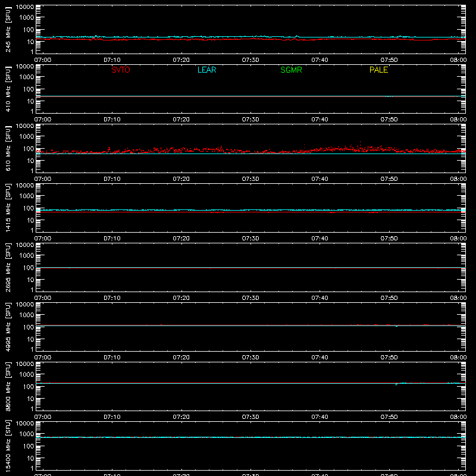
Task: Select the 245 MHz [SFU] axis title
Action: tap(8, 30)
